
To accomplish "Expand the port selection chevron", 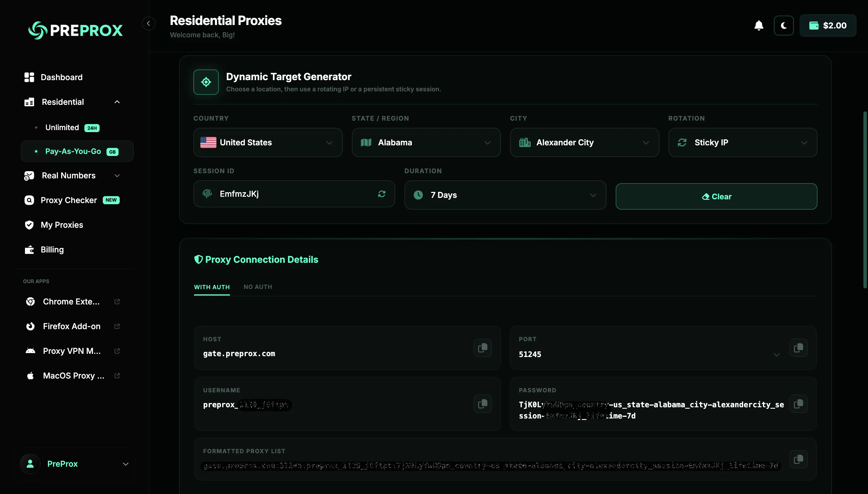I will (x=776, y=355).
